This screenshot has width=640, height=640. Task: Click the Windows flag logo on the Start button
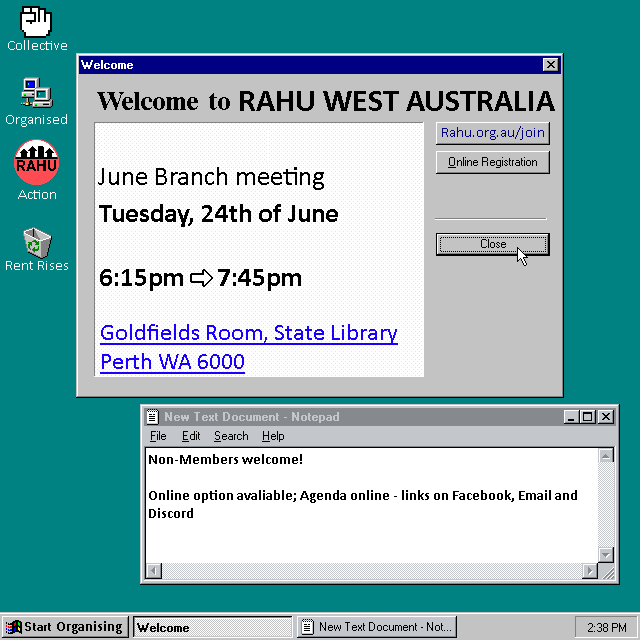(x=13, y=627)
